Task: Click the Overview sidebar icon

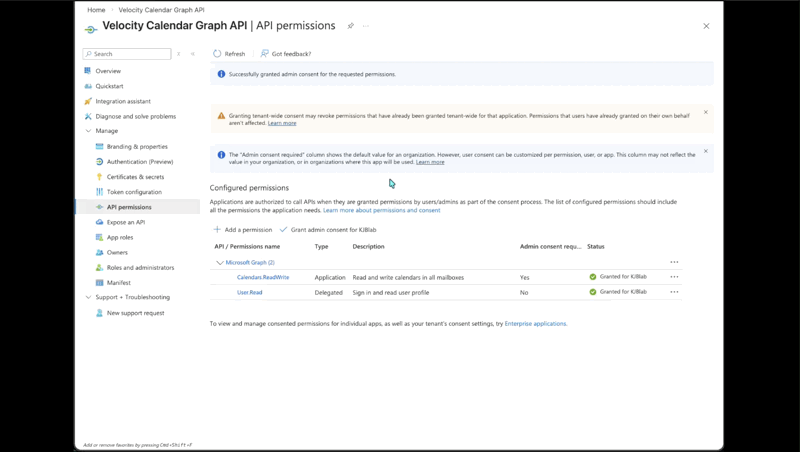Action: click(88, 71)
